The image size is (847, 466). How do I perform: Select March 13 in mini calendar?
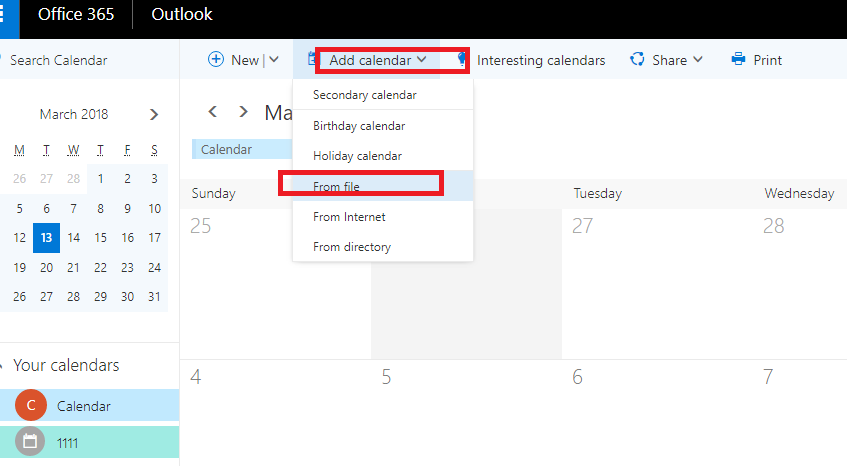[x=46, y=238]
